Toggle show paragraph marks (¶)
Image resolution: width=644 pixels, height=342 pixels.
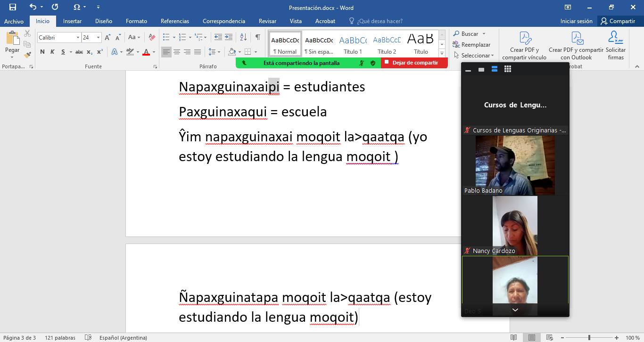[257, 37]
